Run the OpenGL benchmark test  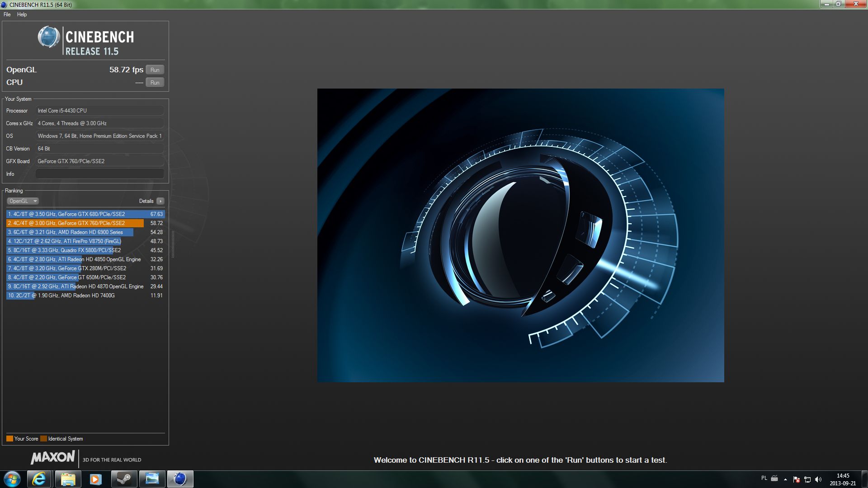coord(155,70)
